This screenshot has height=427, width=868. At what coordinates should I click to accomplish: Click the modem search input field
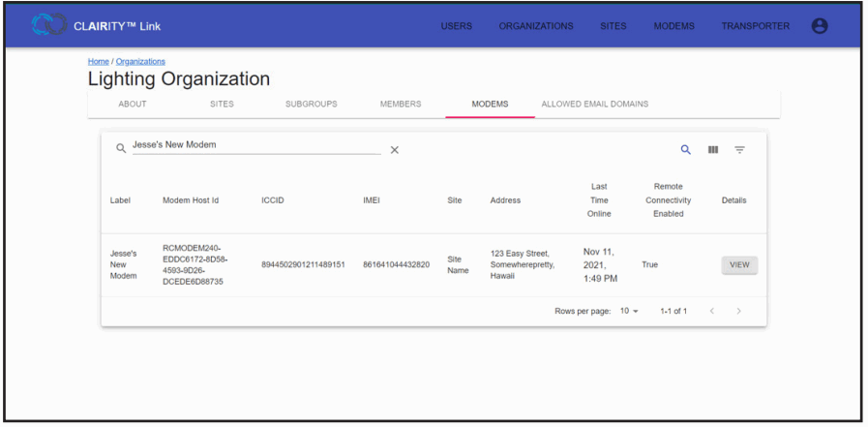click(254, 145)
